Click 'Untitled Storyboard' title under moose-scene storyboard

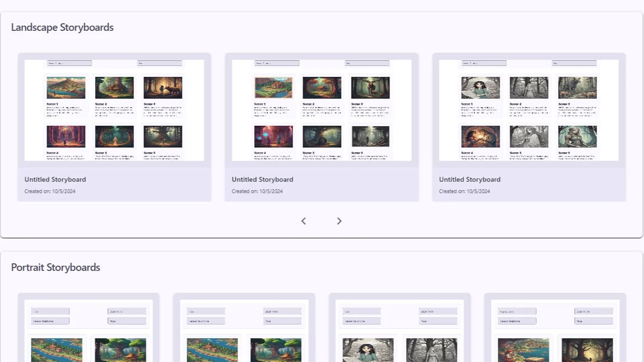click(263, 179)
